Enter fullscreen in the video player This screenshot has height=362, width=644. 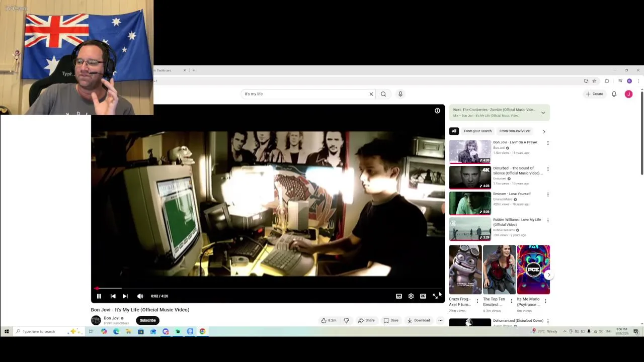(x=435, y=296)
